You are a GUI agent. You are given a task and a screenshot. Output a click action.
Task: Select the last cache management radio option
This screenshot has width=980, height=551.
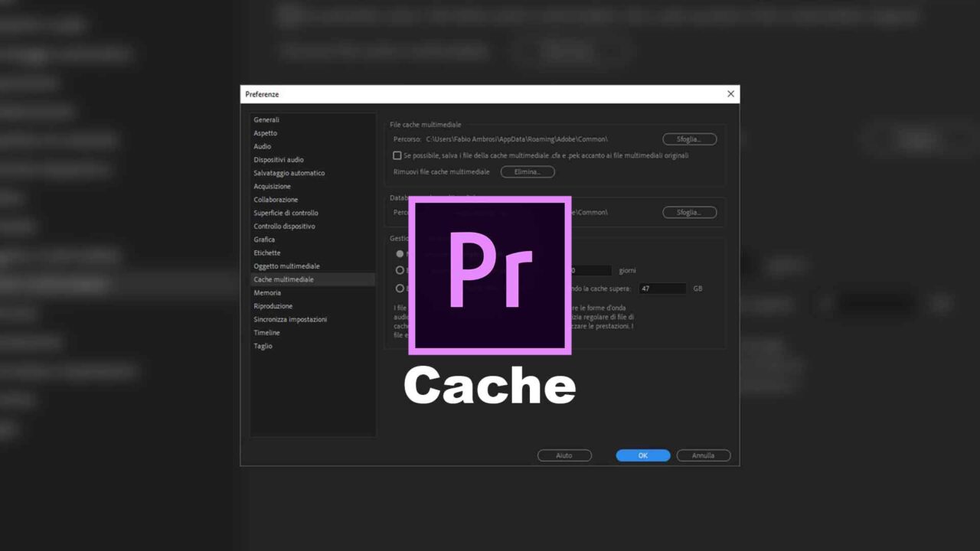tap(400, 289)
